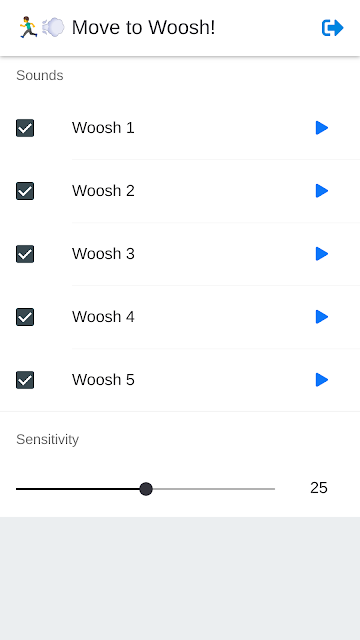Uncheck the Woosh 1 checkbox

tap(25, 128)
